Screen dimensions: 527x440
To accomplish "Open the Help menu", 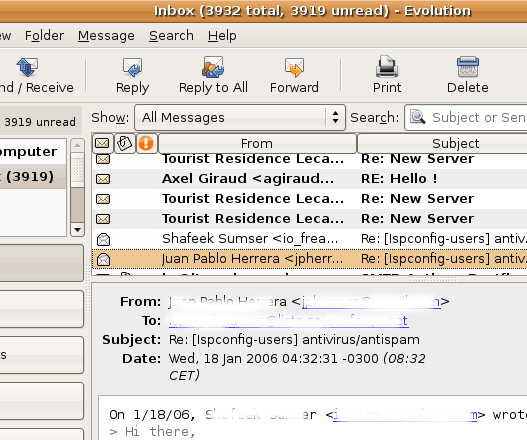I will click(222, 36).
